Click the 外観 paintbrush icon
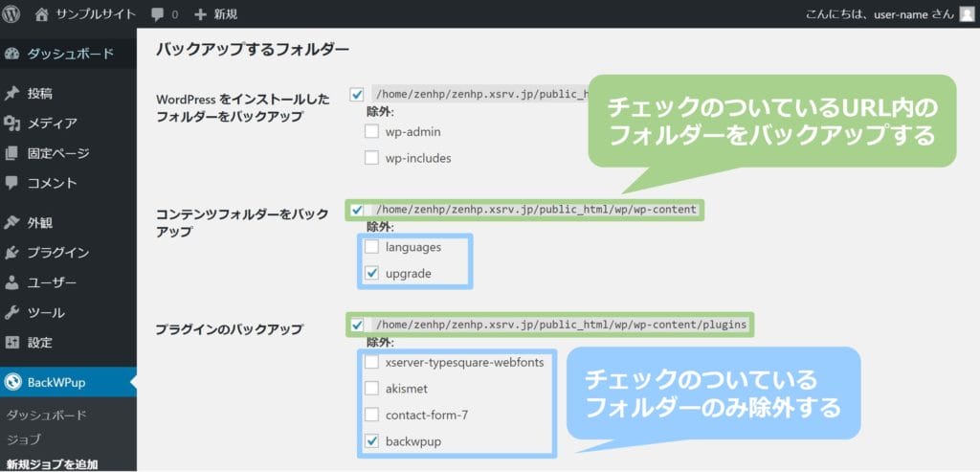Image resolution: width=980 pixels, height=472 pixels. (12, 222)
